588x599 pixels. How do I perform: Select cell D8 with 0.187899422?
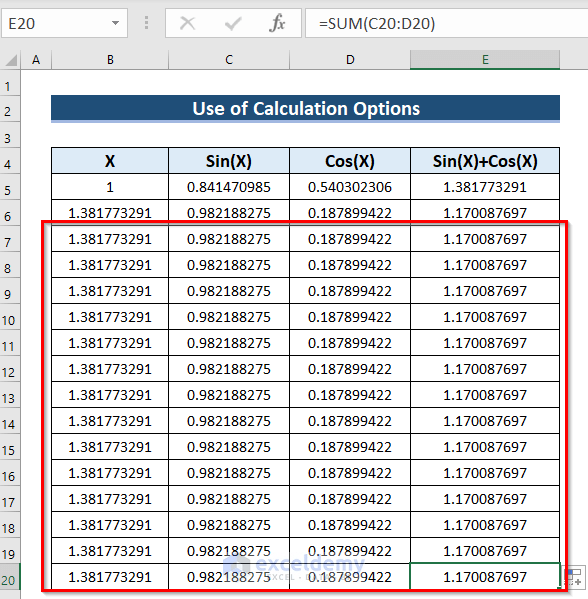(350, 265)
